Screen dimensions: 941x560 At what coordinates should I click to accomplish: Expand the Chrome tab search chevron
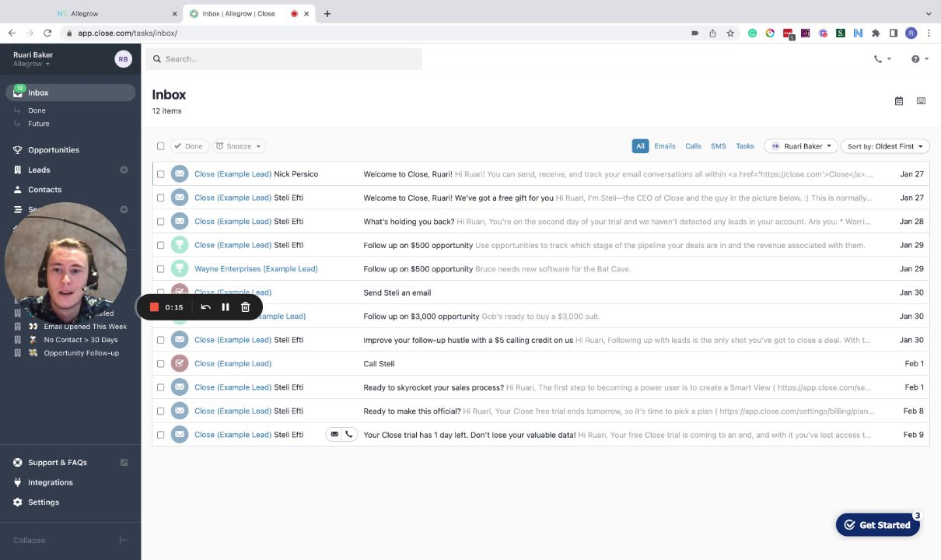[x=929, y=13]
